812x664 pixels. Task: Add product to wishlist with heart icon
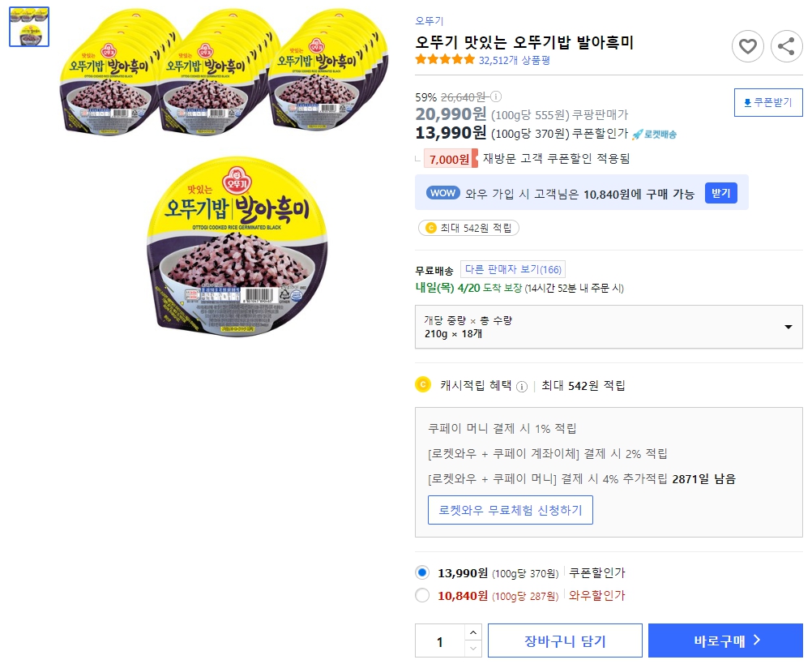pyautogui.click(x=748, y=46)
